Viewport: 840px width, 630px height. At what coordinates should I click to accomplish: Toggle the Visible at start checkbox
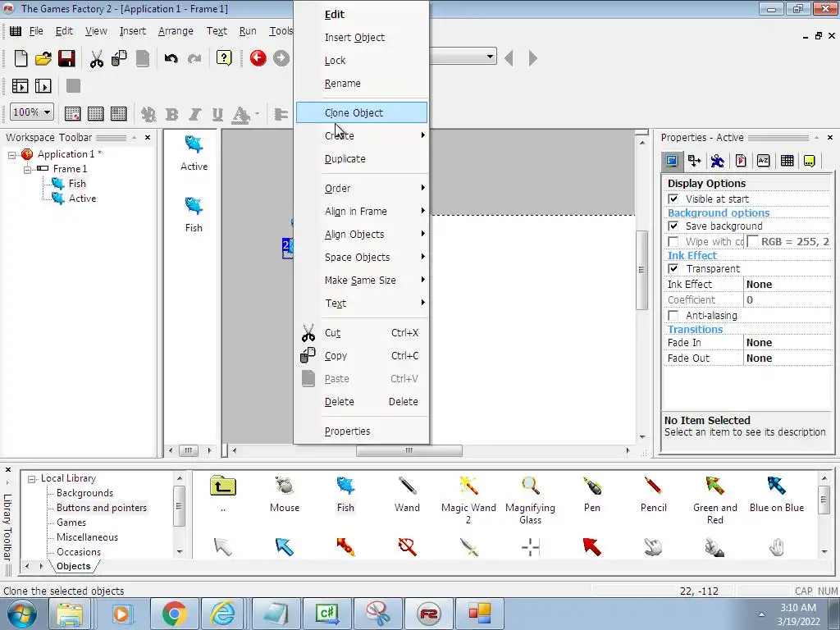(673, 199)
